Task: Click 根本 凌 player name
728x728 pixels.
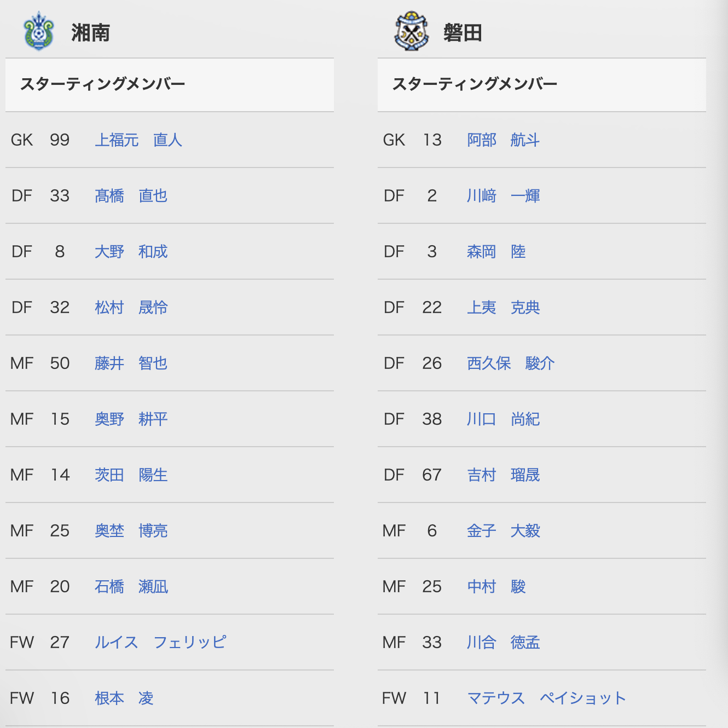Action: pyautogui.click(x=124, y=698)
